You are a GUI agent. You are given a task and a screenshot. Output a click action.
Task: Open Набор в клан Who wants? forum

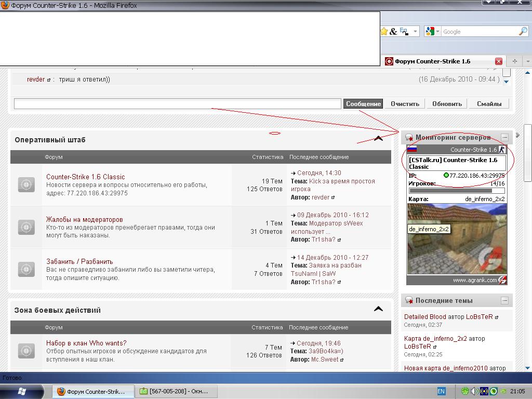pyautogui.click(x=86, y=343)
